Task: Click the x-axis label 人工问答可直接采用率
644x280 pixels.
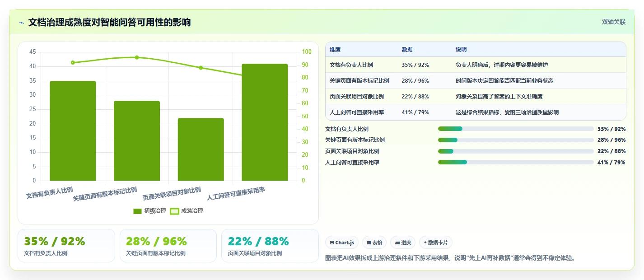Action: 236,194
